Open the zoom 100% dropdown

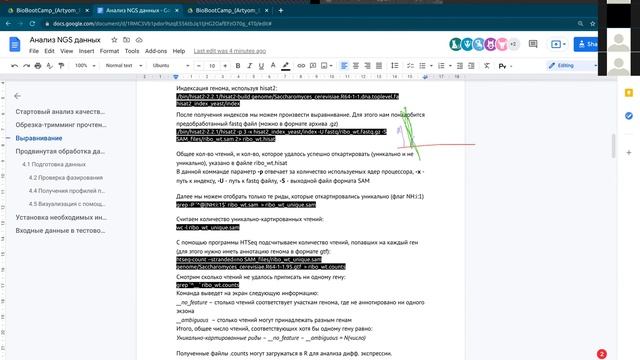[85, 66]
